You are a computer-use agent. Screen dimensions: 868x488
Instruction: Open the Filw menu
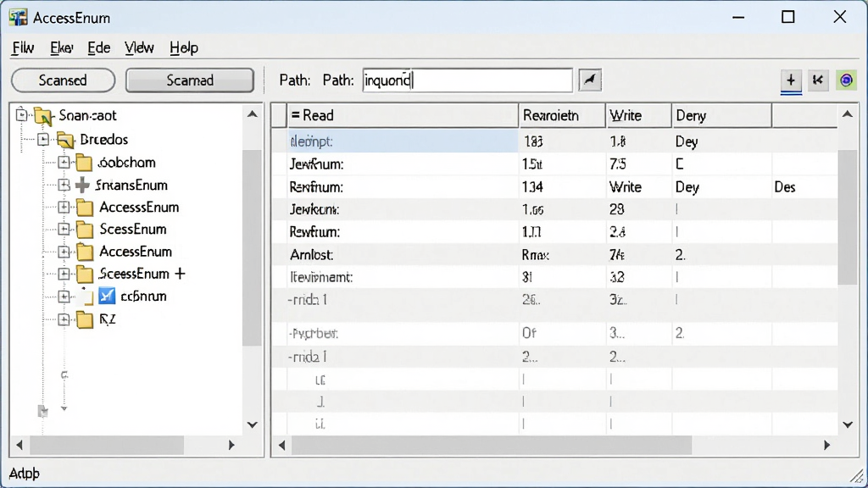23,48
